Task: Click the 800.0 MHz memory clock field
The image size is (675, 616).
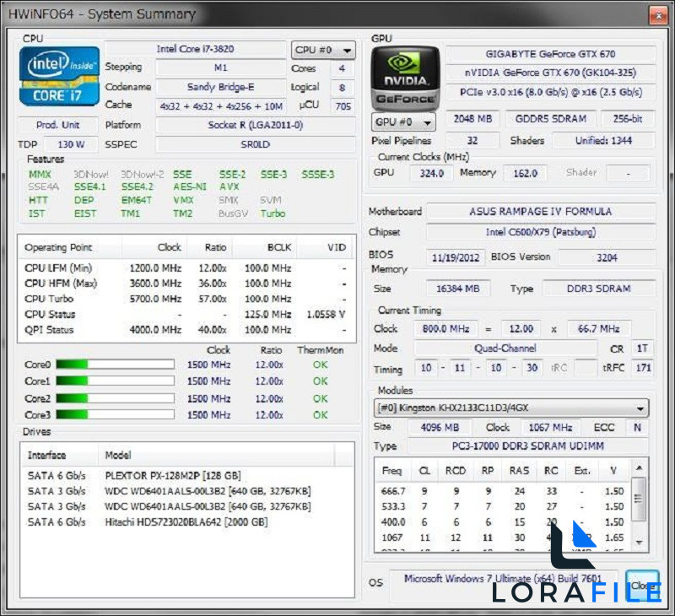Action: [445, 329]
